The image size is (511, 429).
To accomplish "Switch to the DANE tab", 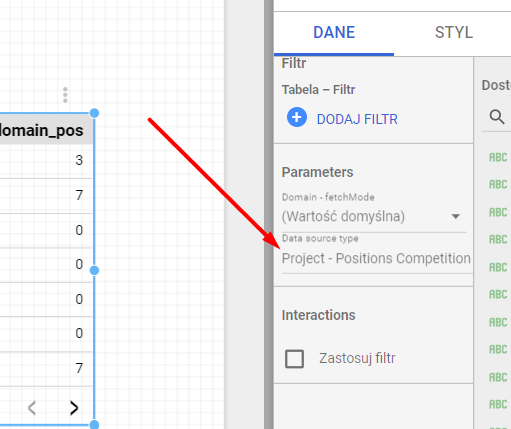I will [x=334, y=33].
